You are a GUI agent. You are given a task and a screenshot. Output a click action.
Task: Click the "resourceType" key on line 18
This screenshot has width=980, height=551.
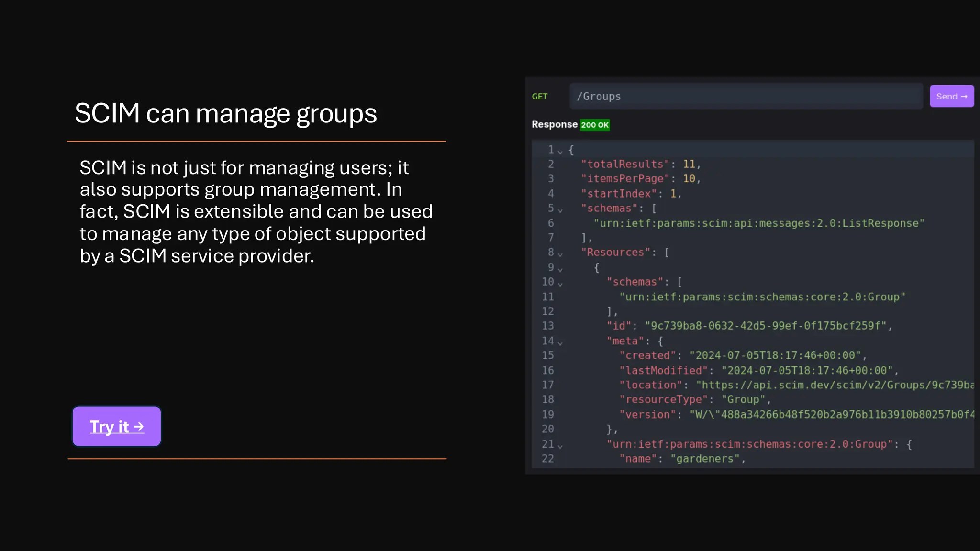663,399
